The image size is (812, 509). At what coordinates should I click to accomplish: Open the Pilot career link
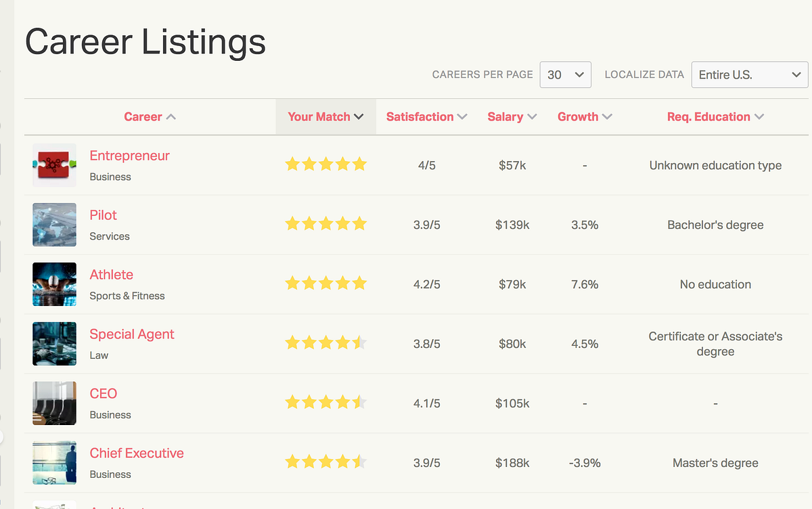[103, 215]
